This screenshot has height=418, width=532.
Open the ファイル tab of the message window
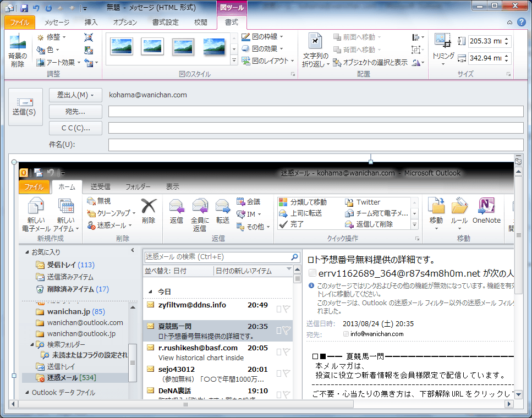pos(20,23)
